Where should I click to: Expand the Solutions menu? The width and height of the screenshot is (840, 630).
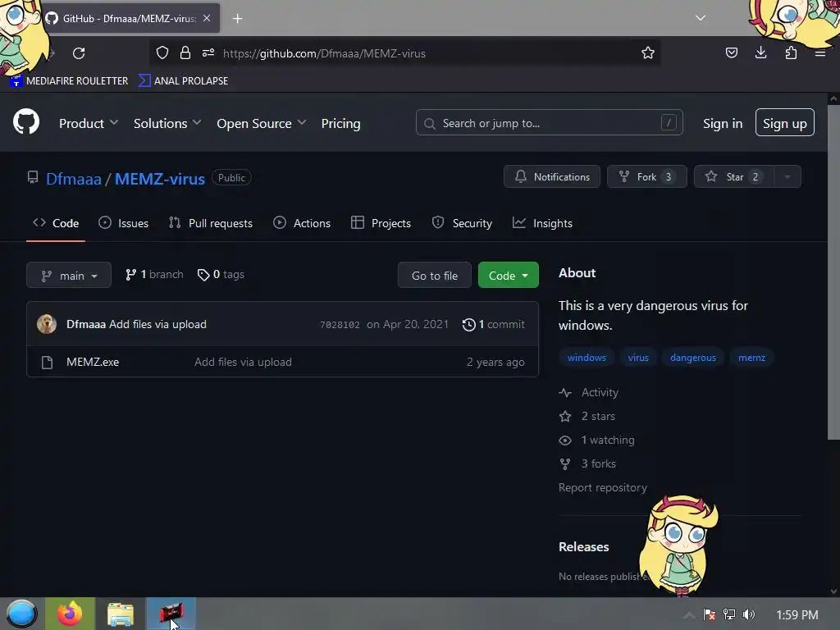[167, 123]
